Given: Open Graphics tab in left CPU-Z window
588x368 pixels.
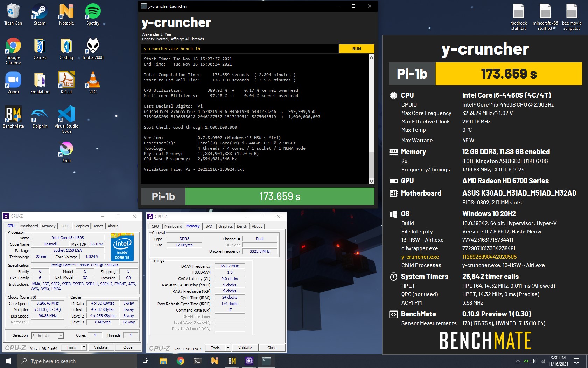Looking at the screenshot, I should (81, 226).
